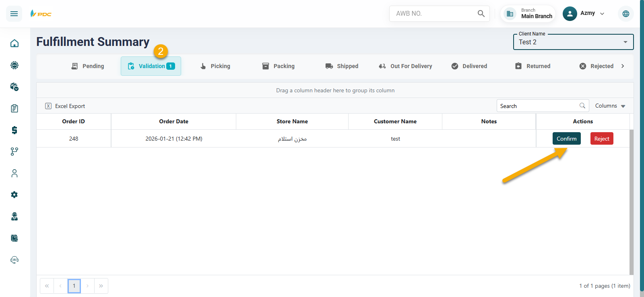Focus the AWB NO. input field
The image size is (644, 297).
pos(435,13)
